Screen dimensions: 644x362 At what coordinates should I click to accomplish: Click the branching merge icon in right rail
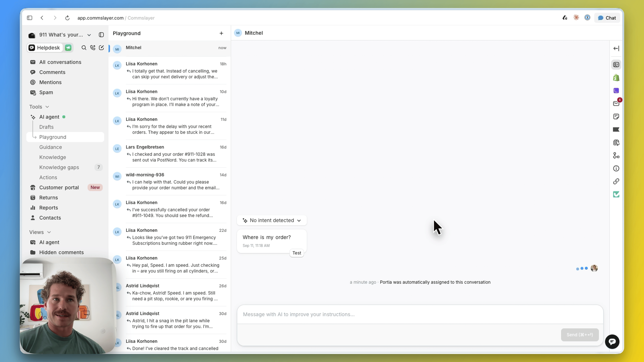click(616, 155)
